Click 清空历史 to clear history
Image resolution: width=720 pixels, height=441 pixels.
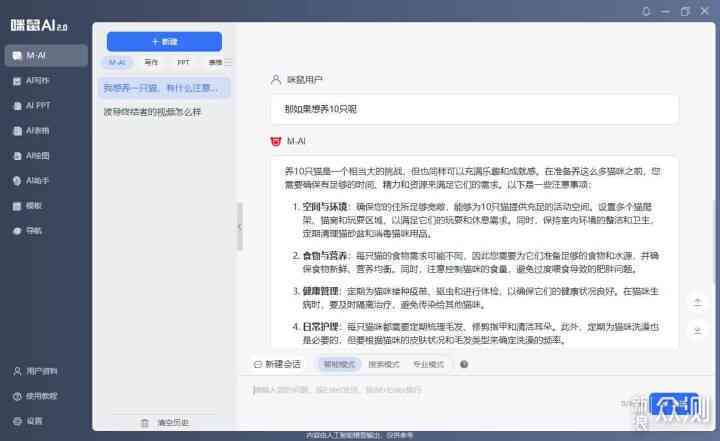point(165,423)
